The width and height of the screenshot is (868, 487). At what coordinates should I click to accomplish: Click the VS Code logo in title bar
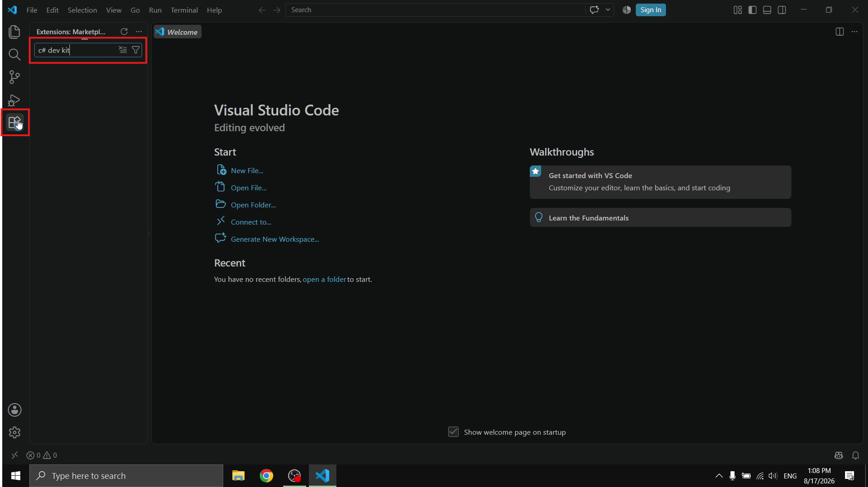12,10
